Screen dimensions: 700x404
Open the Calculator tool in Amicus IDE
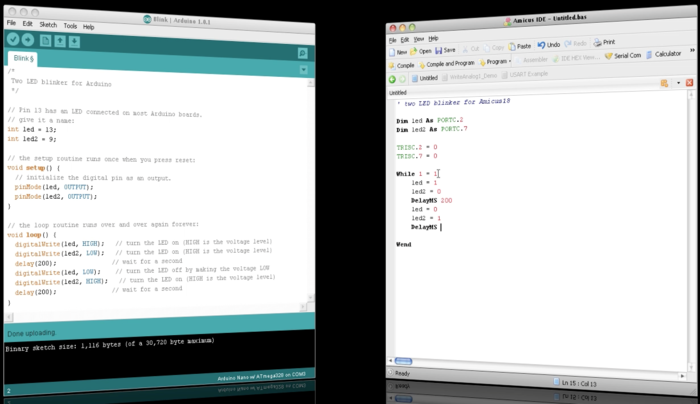click(663, 54)
